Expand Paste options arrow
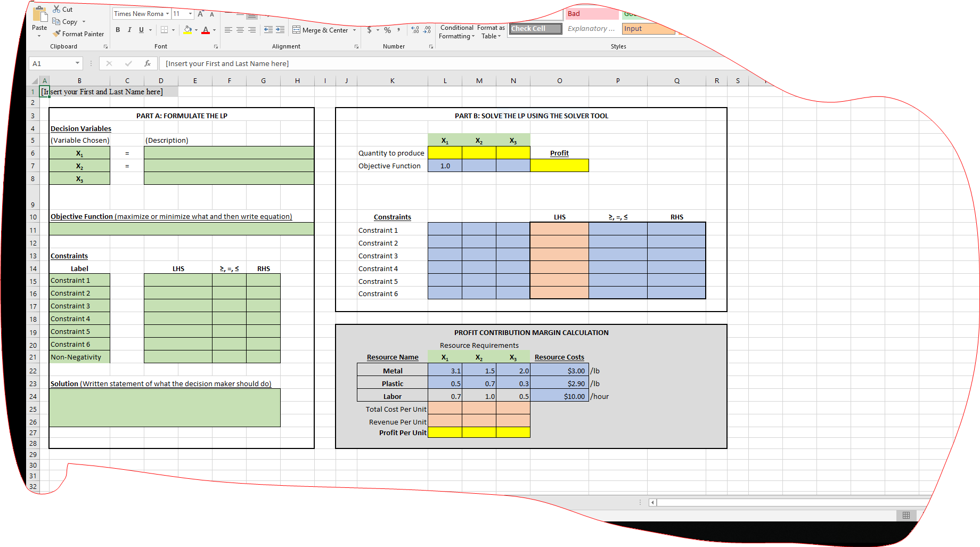The width and height of the screenshot is (980, 547). pyautogui.click(x=39, y=36)
